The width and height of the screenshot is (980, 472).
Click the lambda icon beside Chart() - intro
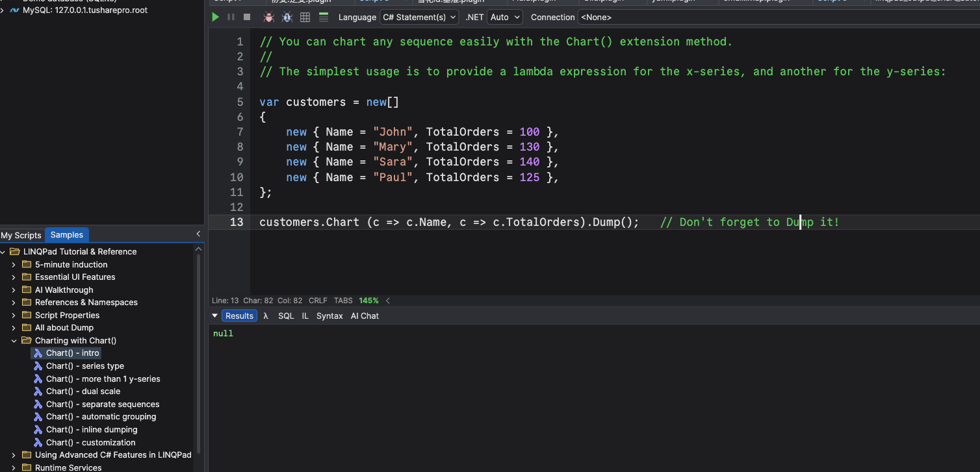coord(38,353)
